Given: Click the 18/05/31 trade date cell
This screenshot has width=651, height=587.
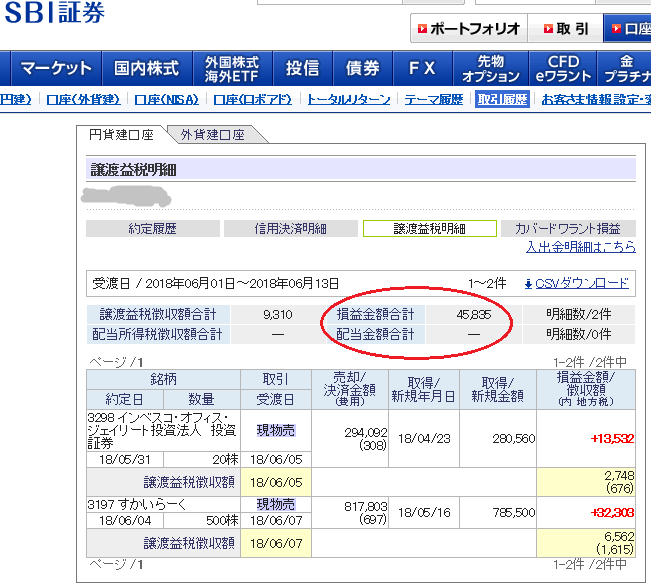Looking at the screenshot, I should [125, 460].
